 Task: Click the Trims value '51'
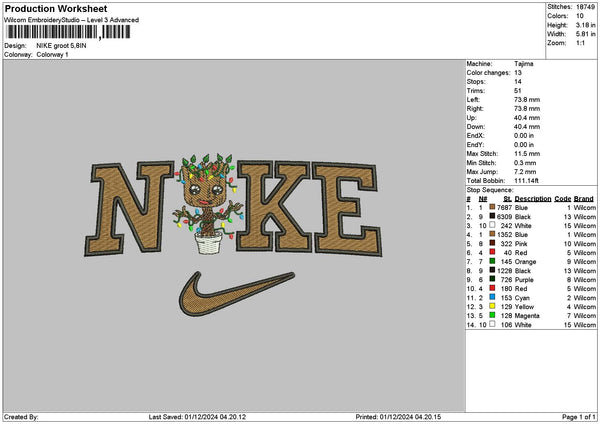coord(518,91)
